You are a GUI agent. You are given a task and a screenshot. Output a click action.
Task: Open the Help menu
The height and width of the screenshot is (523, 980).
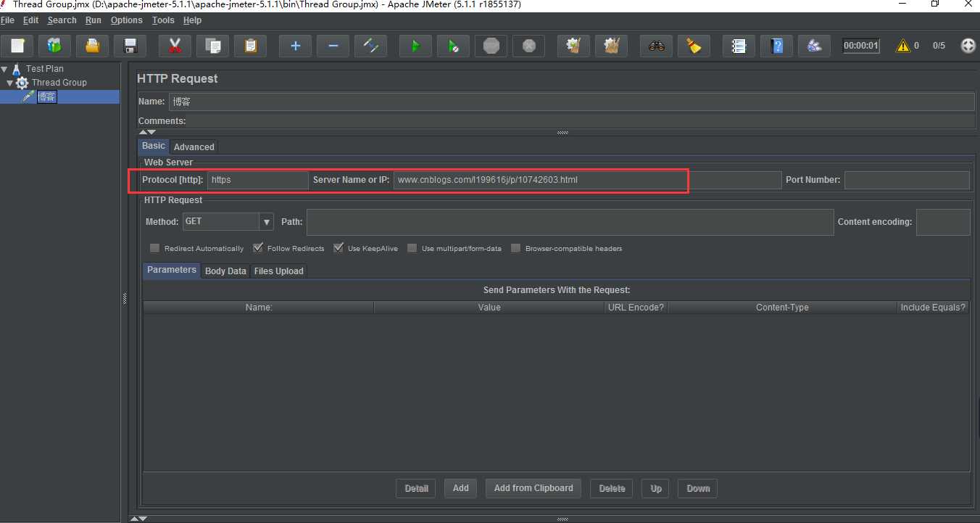pyautogui.click(x=192, y=20)
